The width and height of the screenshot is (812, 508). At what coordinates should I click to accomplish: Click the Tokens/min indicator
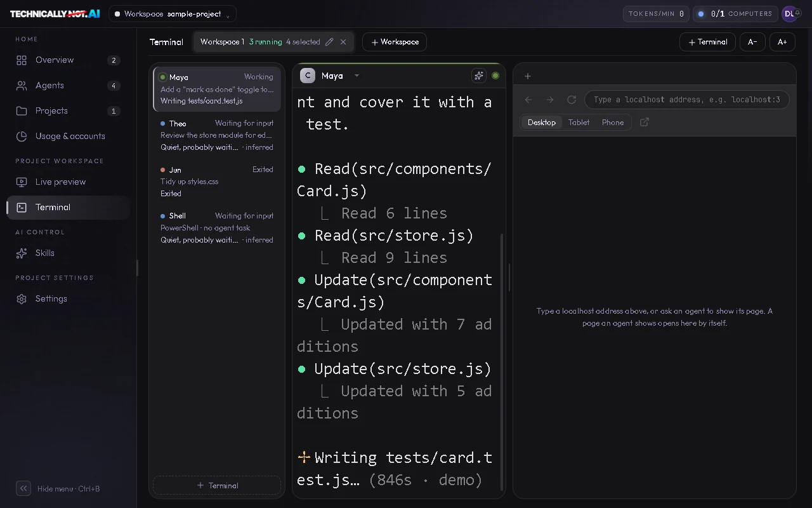click(x=656, y=14)
